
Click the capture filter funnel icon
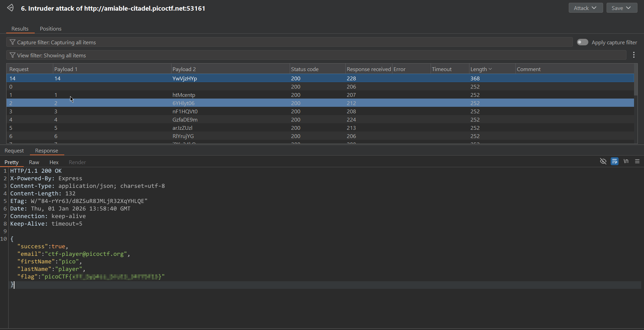(12, 42)
